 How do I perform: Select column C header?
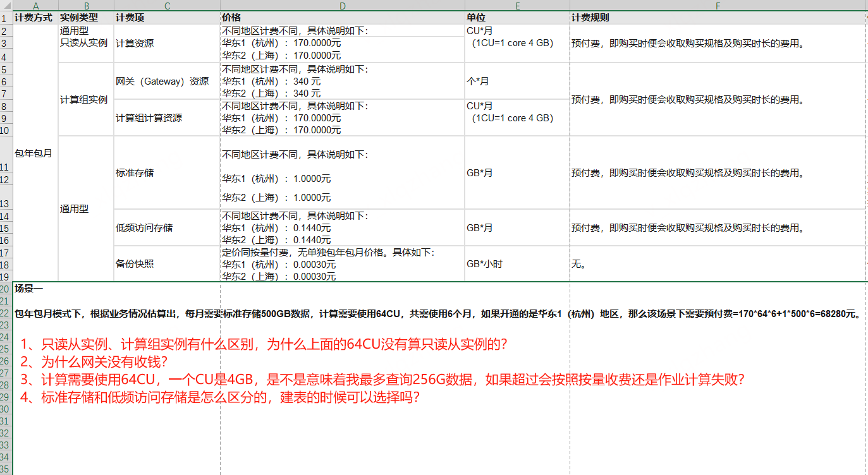[x=167, y=6]
